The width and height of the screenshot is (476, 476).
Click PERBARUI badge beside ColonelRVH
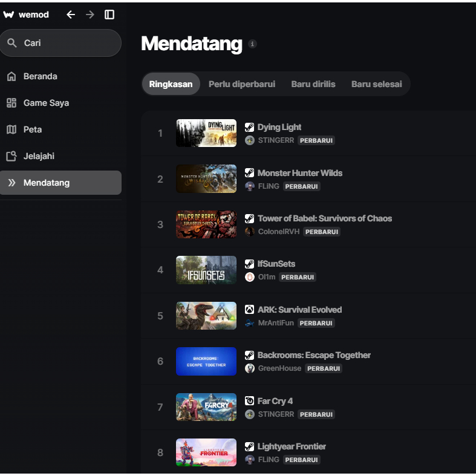click(x=322, y=232)
